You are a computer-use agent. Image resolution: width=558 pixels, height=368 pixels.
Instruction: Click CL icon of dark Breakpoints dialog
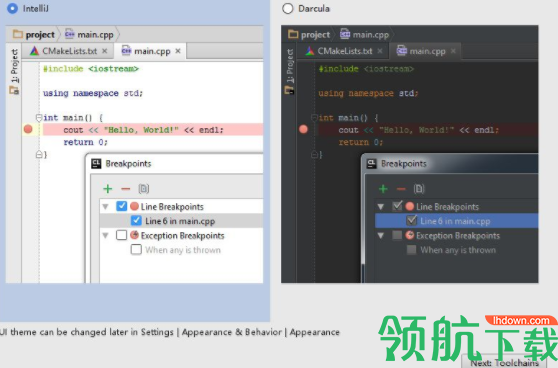[x=372, y=163]
